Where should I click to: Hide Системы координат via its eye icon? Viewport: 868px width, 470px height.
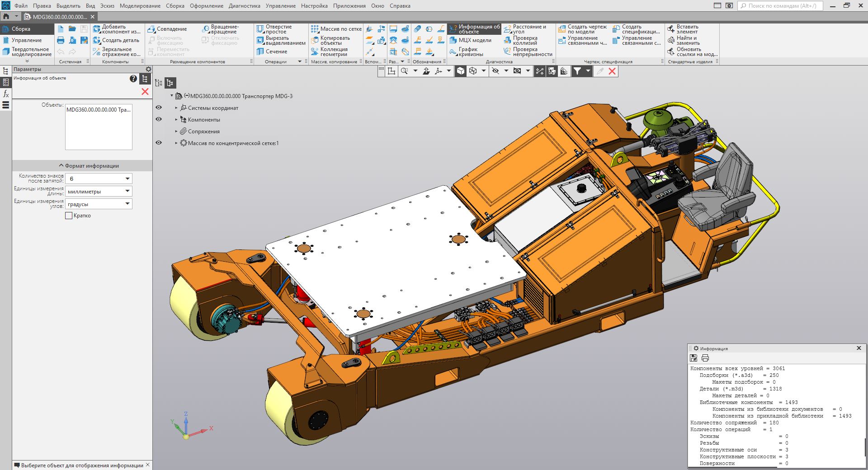159,108
